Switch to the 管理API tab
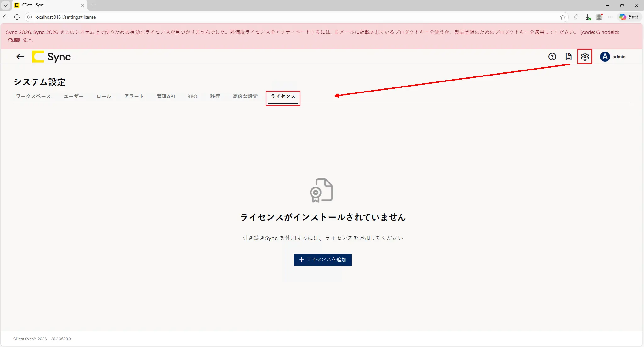The width and height of the screenshot is (644, 347). [x=166, y=96]
